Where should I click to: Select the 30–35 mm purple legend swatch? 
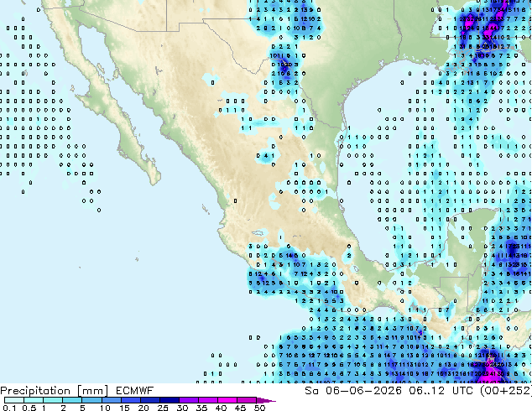188,400
